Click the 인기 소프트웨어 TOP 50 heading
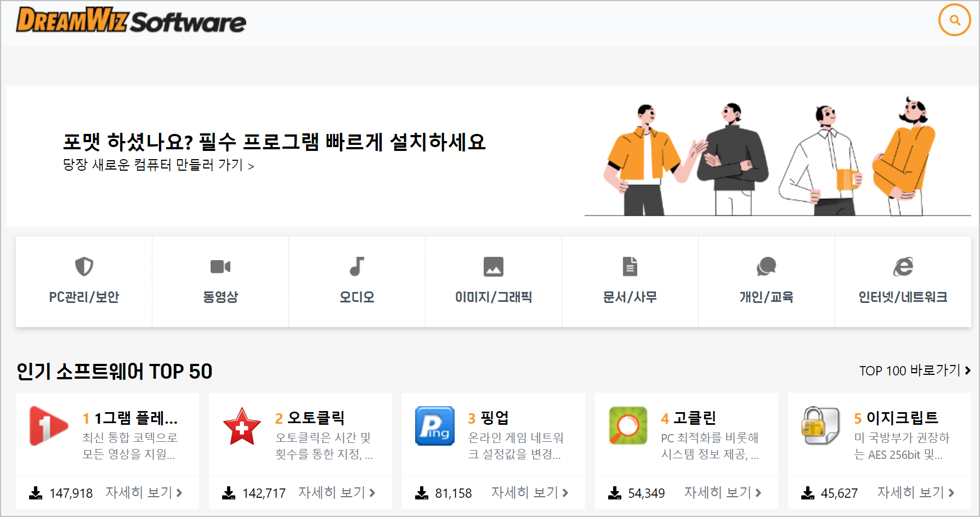The width and height of the screenshot is (980, 517). [x=114, y=372]
